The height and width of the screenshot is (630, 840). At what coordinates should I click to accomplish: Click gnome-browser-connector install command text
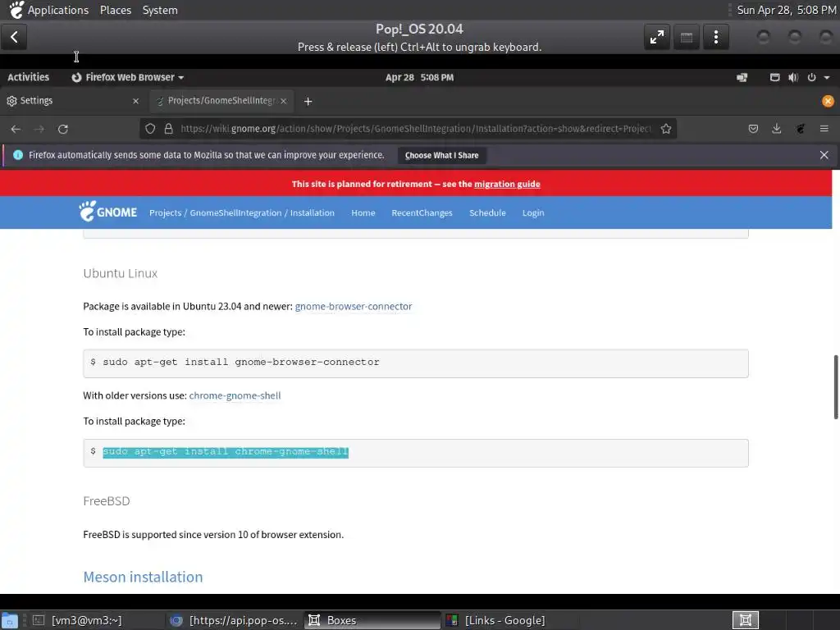pyautogui.click(x=241, y=362)
